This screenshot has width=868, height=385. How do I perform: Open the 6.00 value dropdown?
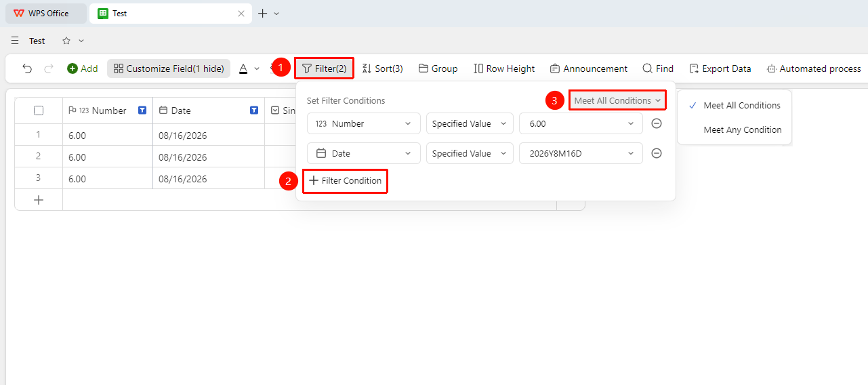(581, 123)
